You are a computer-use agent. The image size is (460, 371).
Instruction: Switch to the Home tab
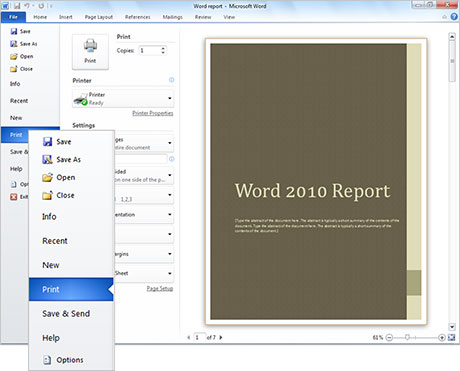(40, 17)
